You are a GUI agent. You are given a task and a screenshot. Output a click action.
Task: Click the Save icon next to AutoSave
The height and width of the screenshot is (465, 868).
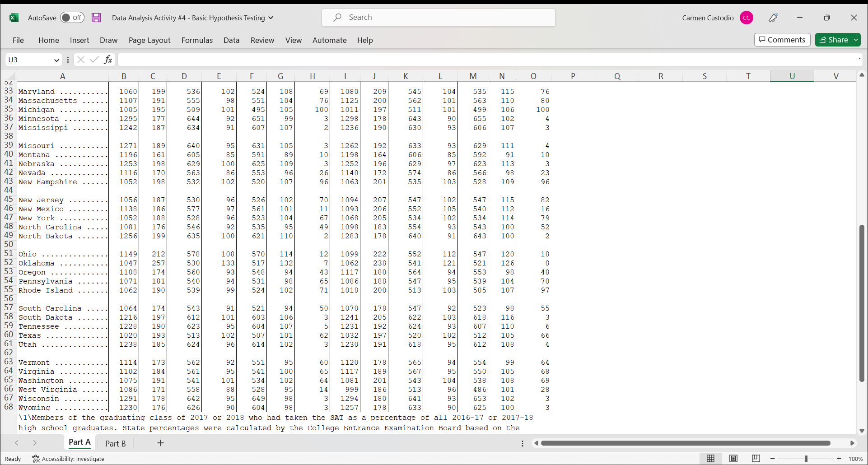pos(96,18)
